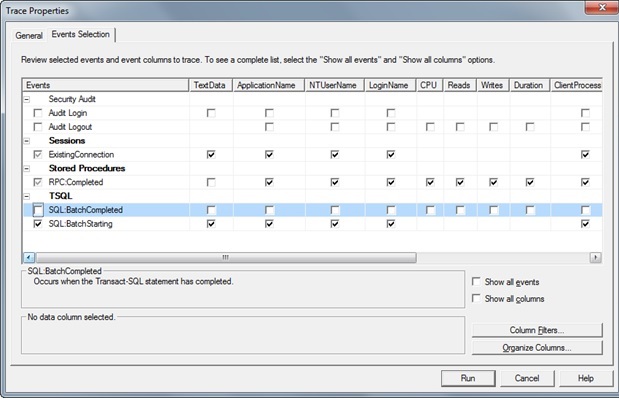Viewport: 619px width, 399px height.
Task: Click the Run button
Action: tap(468, 378)
